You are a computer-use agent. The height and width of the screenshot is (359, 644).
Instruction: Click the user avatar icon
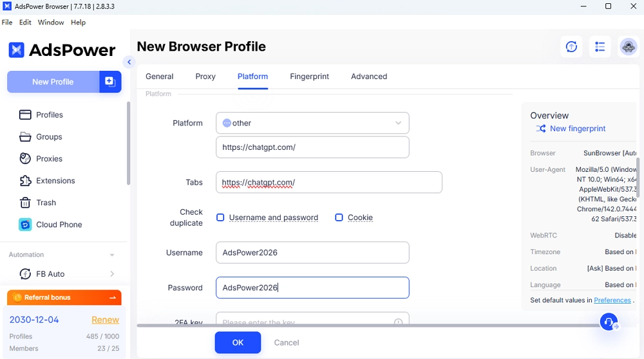click(629, 46)
